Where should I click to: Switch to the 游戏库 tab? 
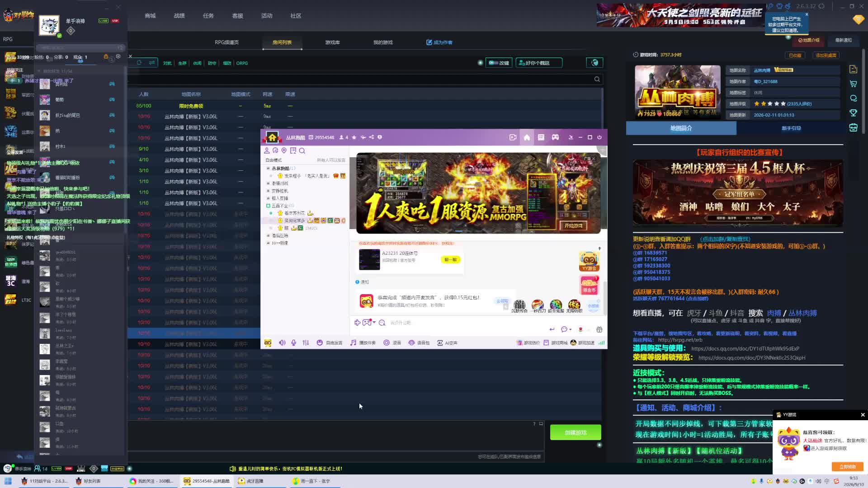coord(332,42)
